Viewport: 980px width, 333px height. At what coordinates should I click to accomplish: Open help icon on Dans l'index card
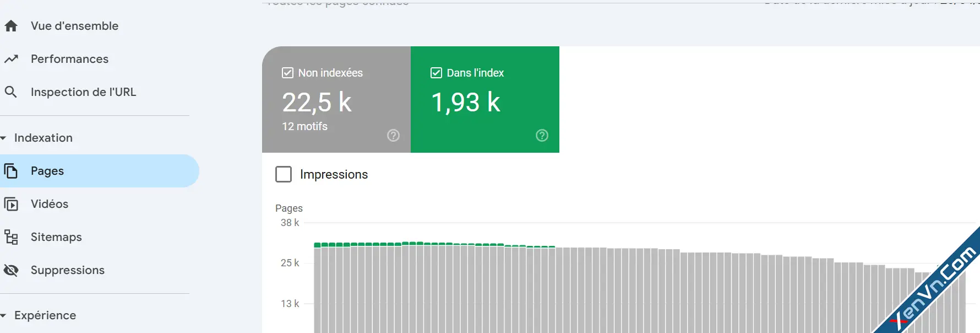click(542, 136)
